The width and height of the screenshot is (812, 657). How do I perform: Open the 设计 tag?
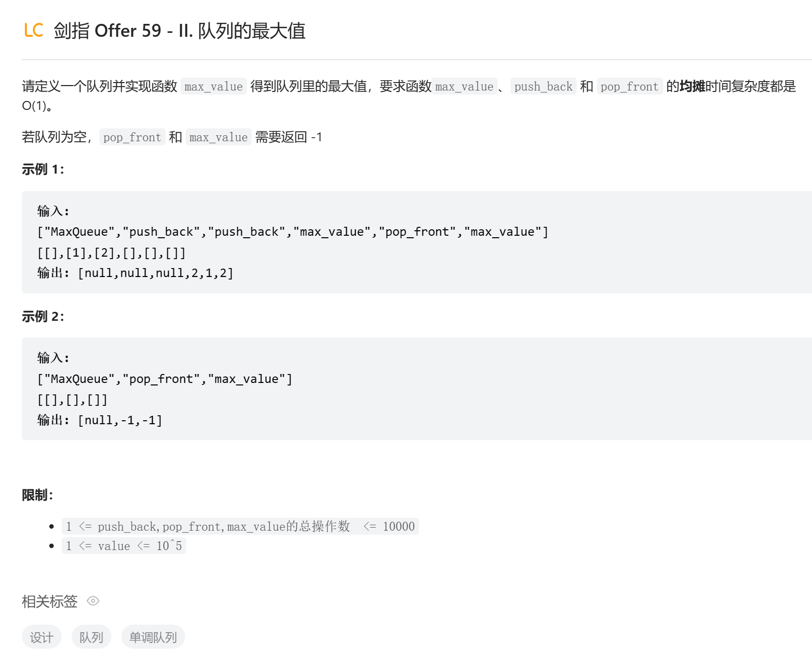pyautogui.click(x=41, y=637)
